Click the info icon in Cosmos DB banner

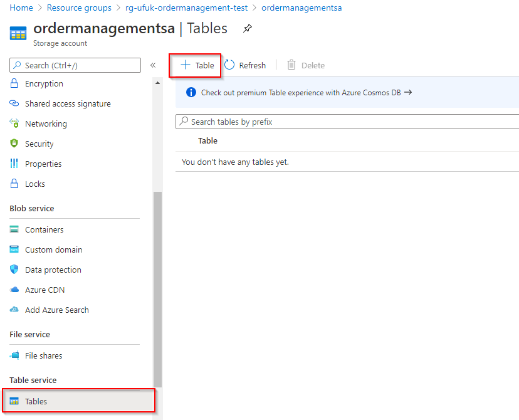coord(191,92)
